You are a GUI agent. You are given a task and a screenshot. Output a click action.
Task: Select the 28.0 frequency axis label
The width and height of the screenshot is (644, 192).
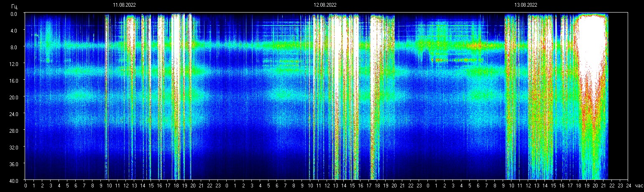pyautogui.click(x=13, y=131)
